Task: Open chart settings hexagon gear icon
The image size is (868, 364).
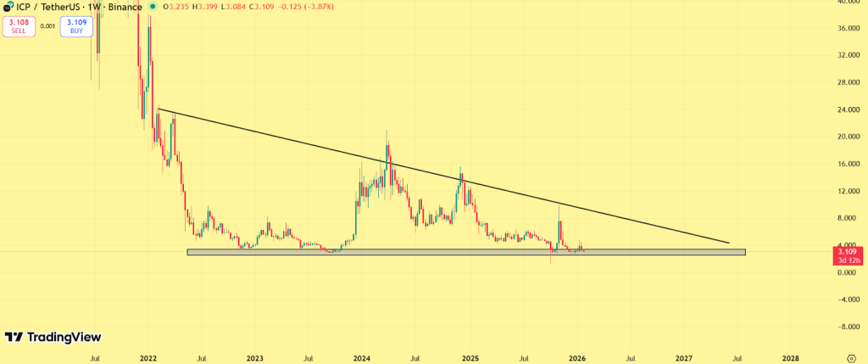Action: pyautogui.click(x=850, y=356)
